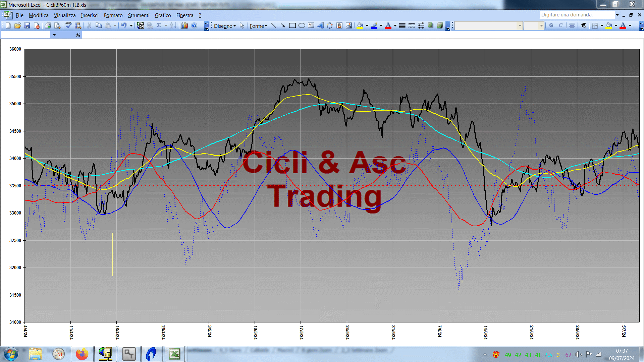Open the Chart Wizard icon
Image resolution: width=644 pixels, height=362 pixels.
[184, 25]
